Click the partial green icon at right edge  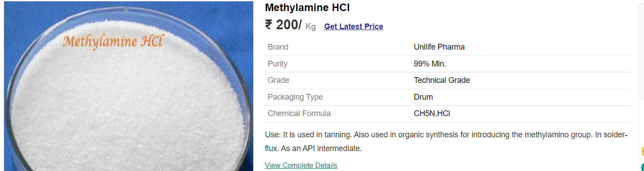tap(643, 168)
